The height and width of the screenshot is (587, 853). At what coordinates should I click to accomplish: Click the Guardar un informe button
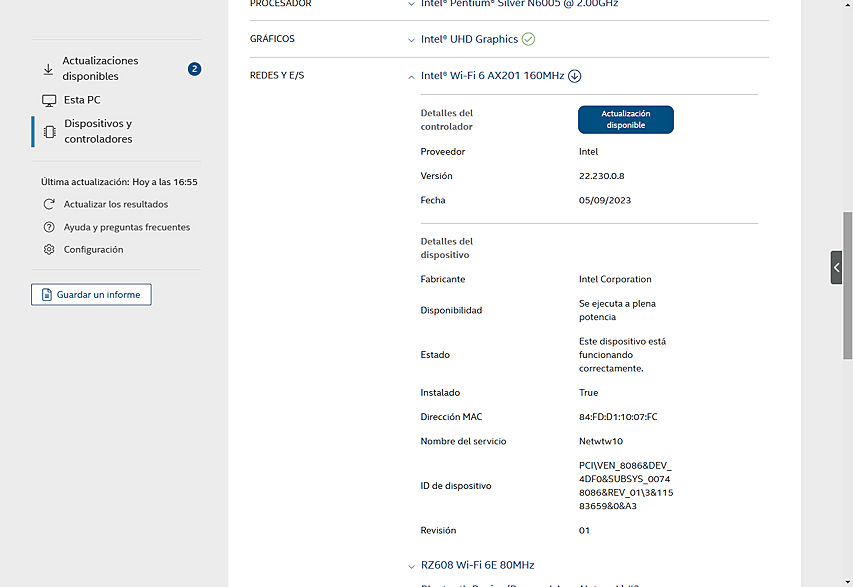(91, 294)
